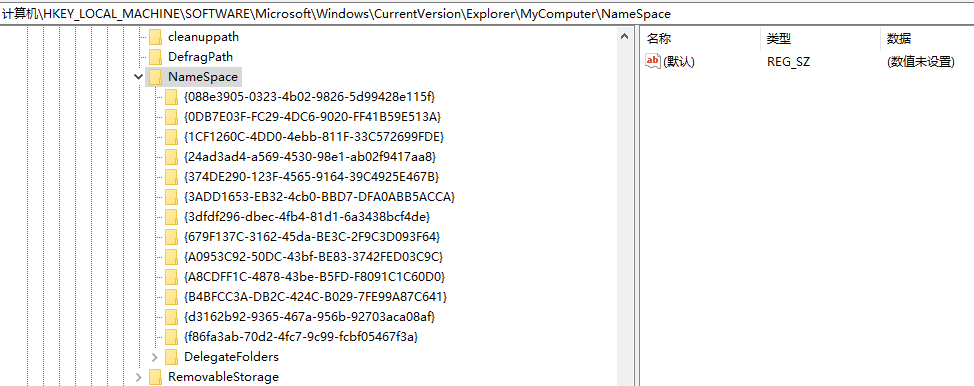This screenshot has width=974, height=386.
Task: Select key {d3162b92-9365-467a-956b-92703aca08af}
Action: pos(309,317)
